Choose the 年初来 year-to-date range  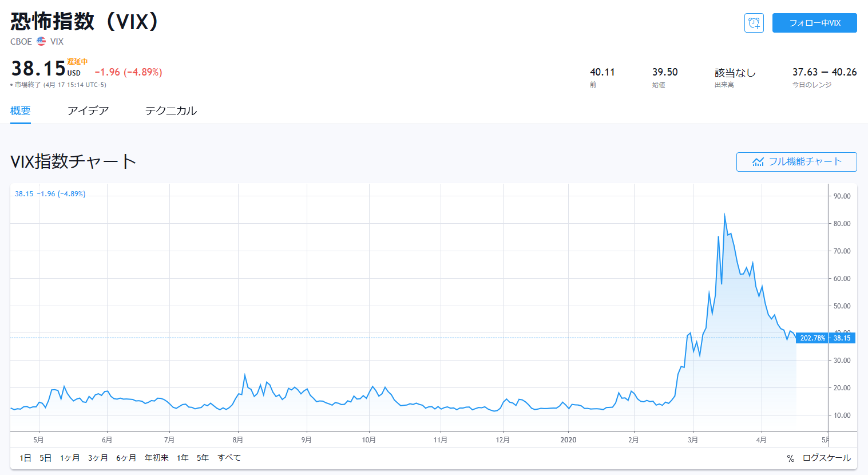click(156, 458)
